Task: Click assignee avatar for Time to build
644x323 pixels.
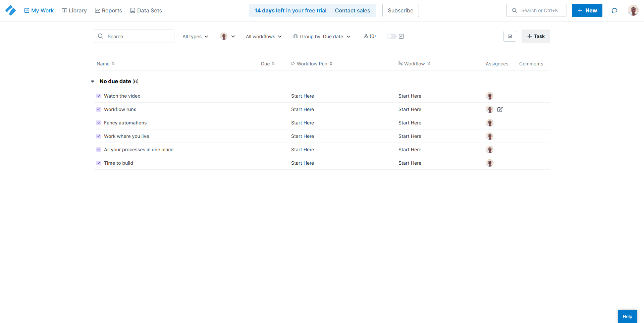Action: point(490,163)
